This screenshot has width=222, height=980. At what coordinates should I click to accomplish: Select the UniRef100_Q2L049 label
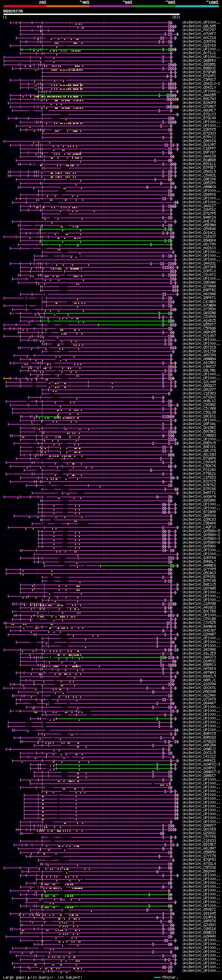[199, 382]
